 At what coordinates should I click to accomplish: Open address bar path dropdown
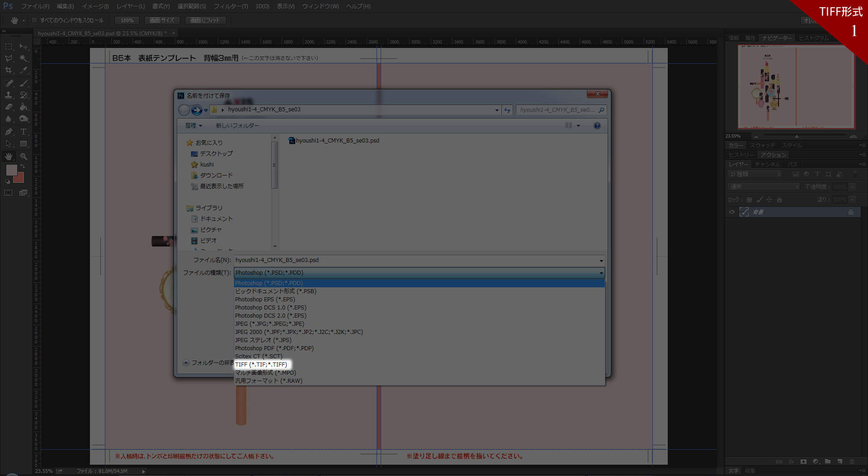pos(497,110)
